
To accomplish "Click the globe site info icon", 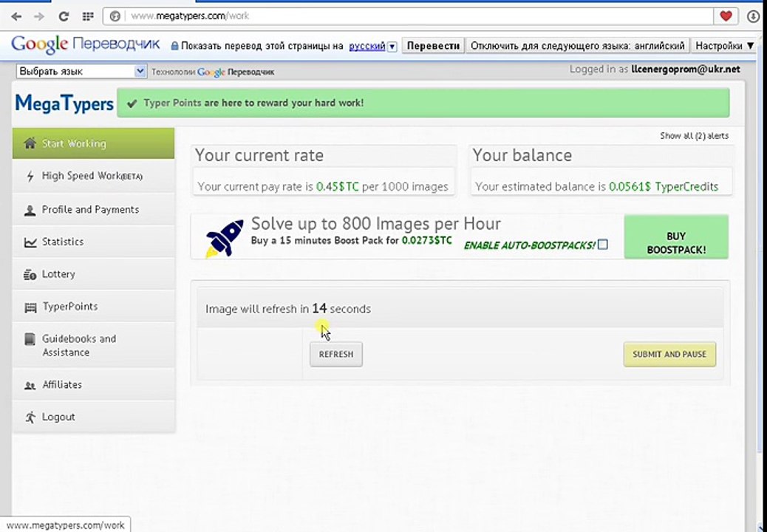I will click(x=115, y=16).
